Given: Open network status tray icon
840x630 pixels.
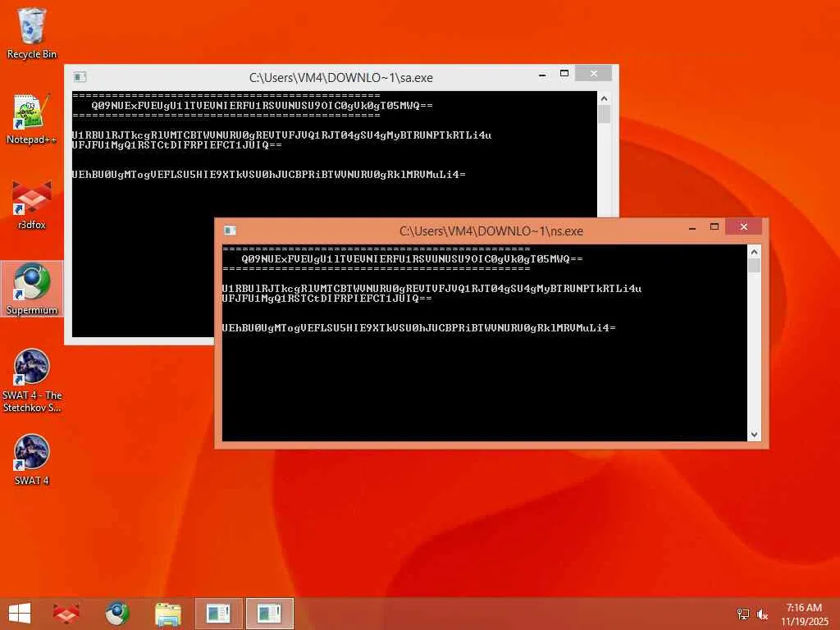Looking at the screenshot, I should pos(742,614).
